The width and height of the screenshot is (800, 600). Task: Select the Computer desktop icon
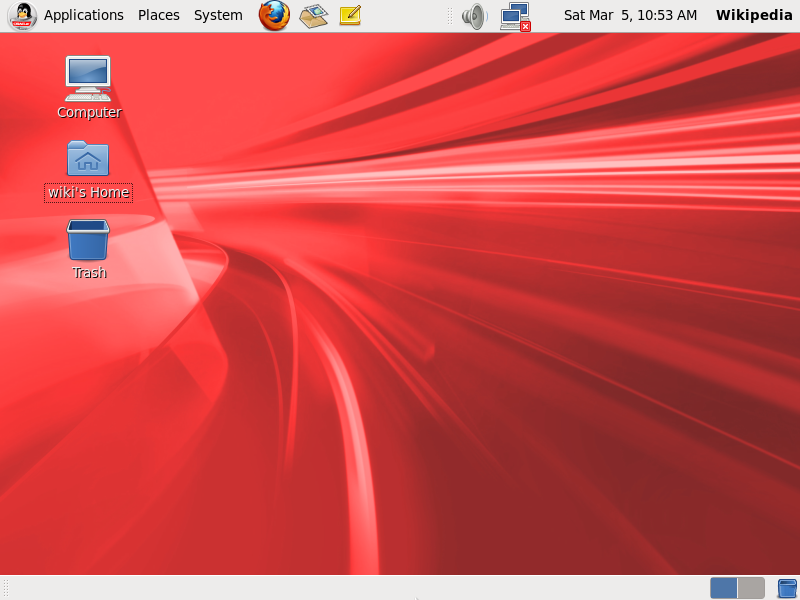88,87
